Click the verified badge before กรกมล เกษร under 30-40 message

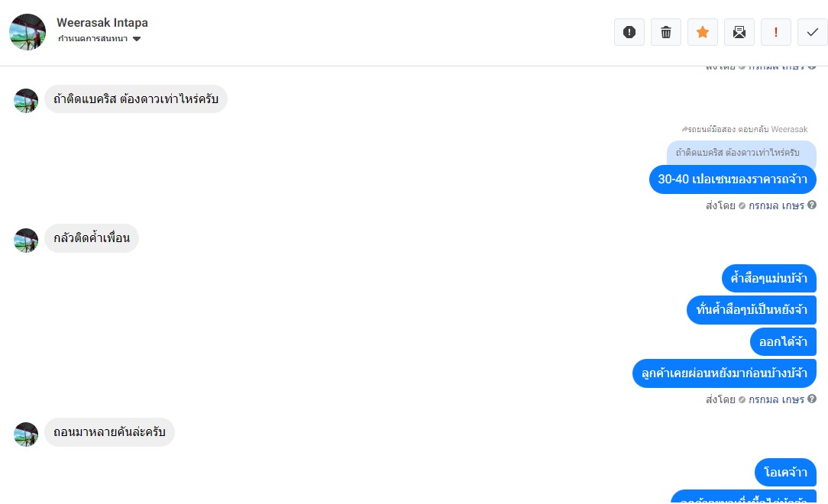coord(742,206)
